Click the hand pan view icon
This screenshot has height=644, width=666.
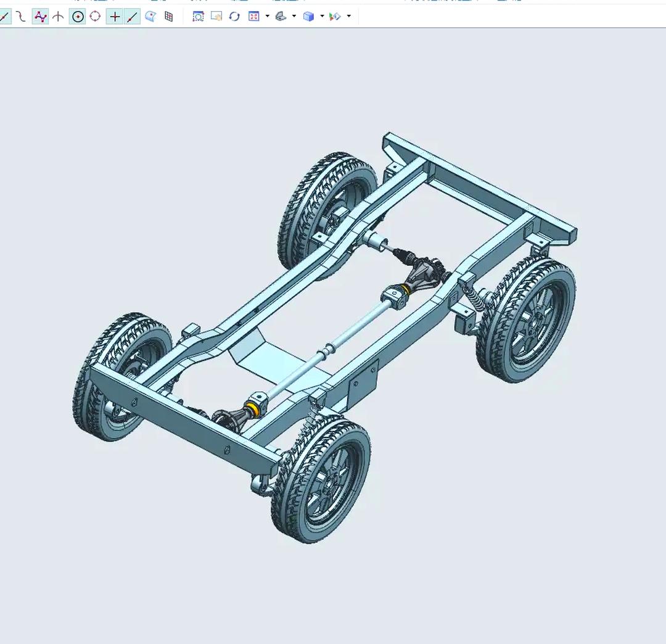pos(216,17)
